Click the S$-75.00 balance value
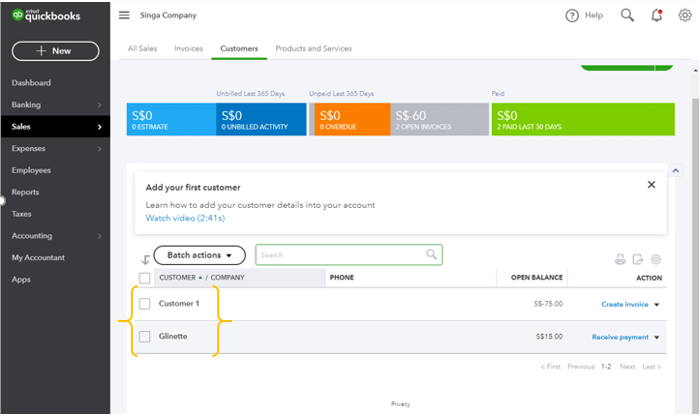Viewport: 700px width, 417px height. pos(548,304)
